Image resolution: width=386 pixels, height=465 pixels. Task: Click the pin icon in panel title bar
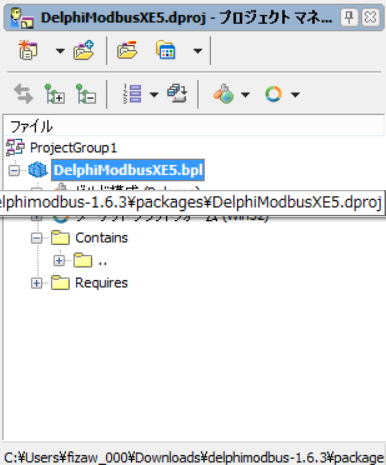pos(349,17)
